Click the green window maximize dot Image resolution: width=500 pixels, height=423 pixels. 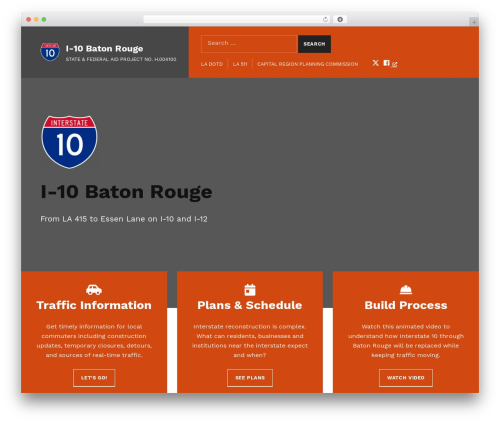click(44, 20)
